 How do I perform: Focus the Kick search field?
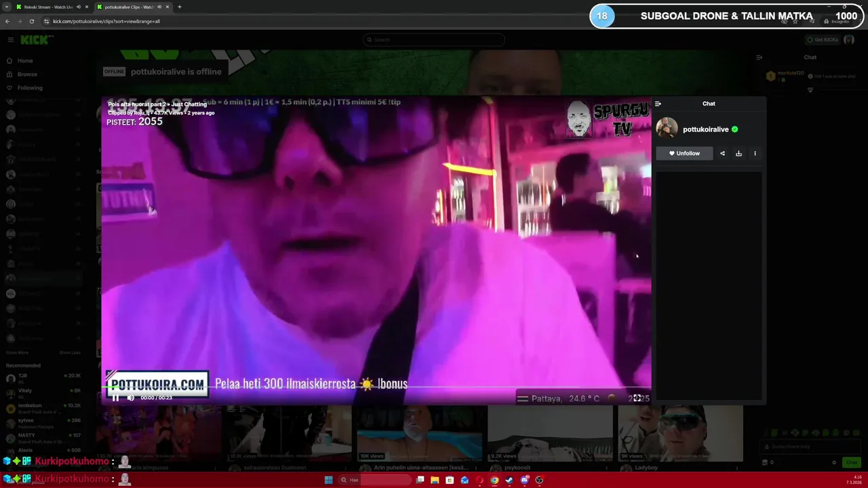(434, 39)
